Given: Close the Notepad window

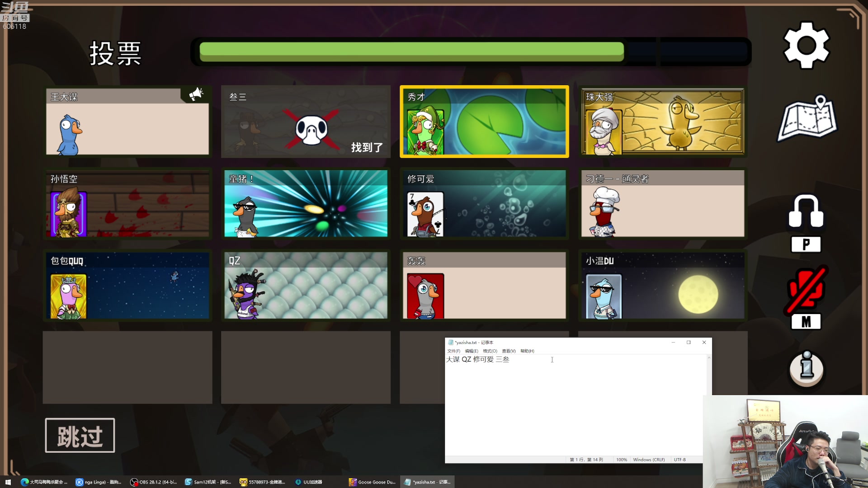Looking at the screenshot, I should tap(704, 343).
